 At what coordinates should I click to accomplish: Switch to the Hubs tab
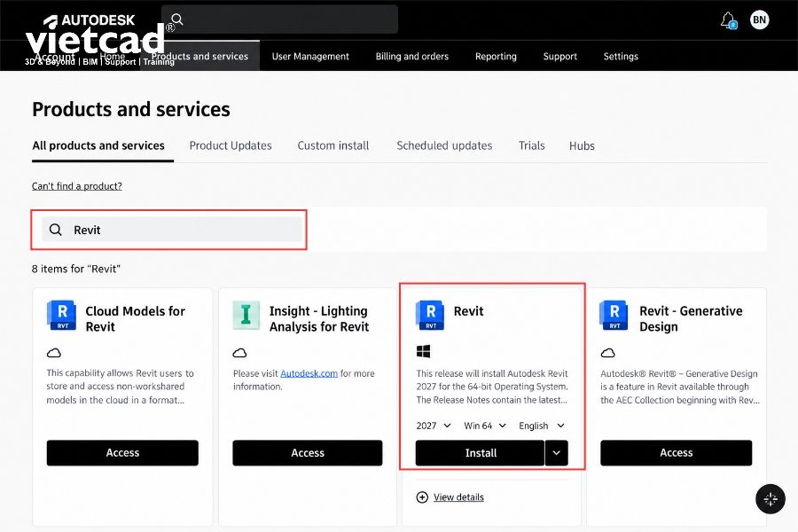pyautogui.click(x=582, y=145)
